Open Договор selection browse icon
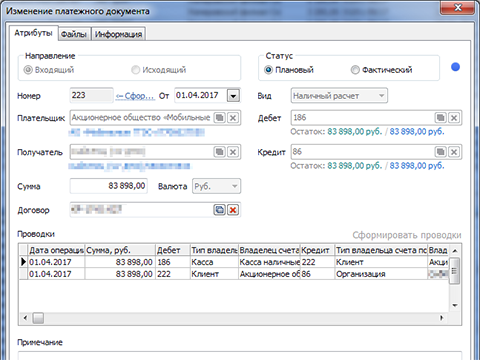Image resolution: width=480 pixels, height=360 pixels. (219, 210)
